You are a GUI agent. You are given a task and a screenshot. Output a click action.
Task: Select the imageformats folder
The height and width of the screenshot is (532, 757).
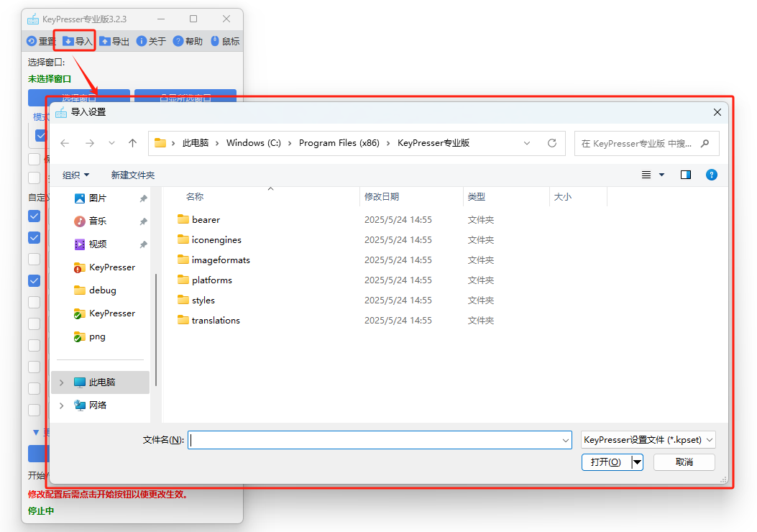pos(214,260)
